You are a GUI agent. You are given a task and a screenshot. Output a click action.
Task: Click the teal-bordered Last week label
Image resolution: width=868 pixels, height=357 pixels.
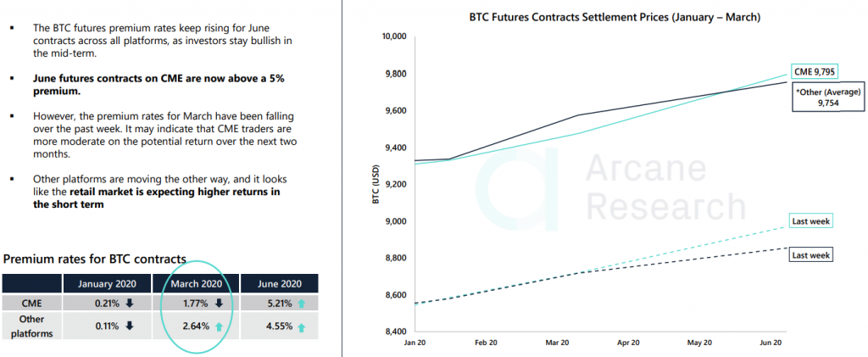coord(810,221)
